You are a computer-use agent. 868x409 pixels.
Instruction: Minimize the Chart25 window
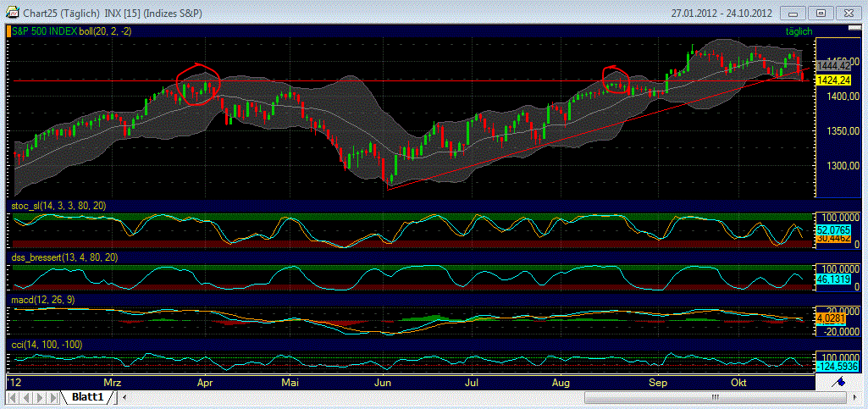[x=793, y=13]
